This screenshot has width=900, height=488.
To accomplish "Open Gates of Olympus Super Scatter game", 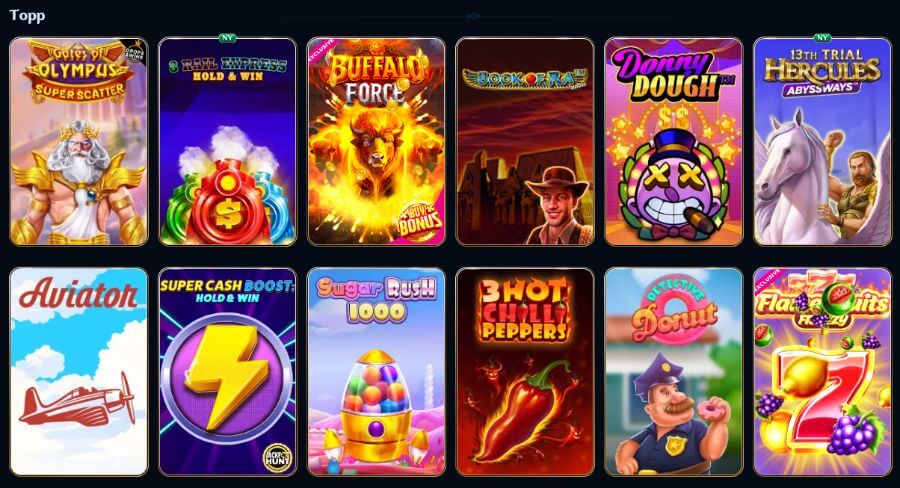I will (79, 142).
